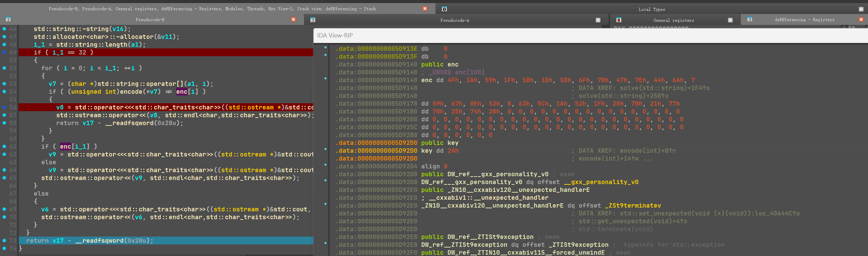Screen dimensions: 868x256
Task: Click the General registers bug icon
Action: 619,20
